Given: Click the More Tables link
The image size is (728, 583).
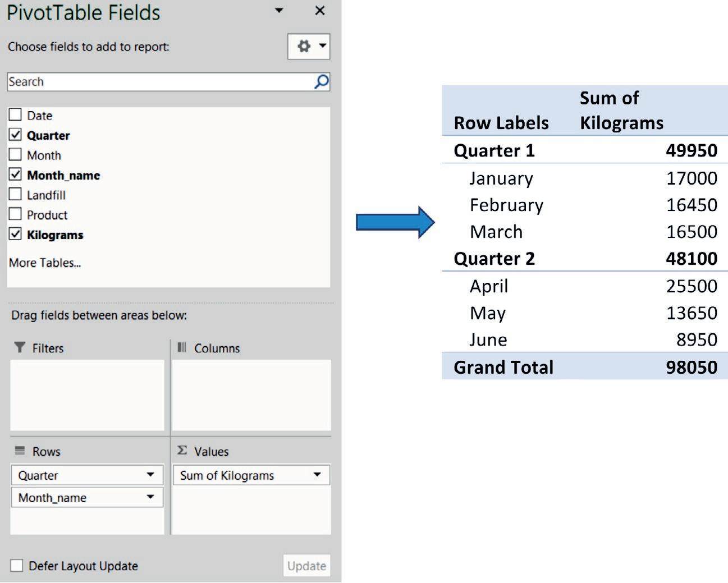Looking at the screenshot, I should [x=45, y=263].
